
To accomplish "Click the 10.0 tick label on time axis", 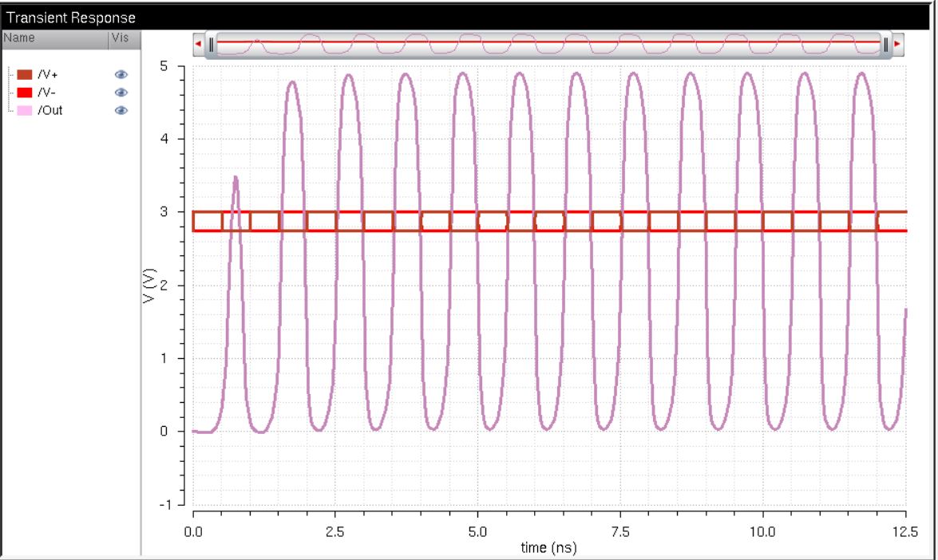I will tap(762, 532).
